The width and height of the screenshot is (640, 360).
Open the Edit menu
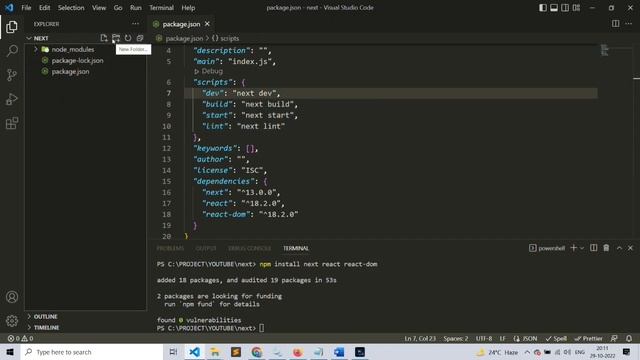point(44,8)
